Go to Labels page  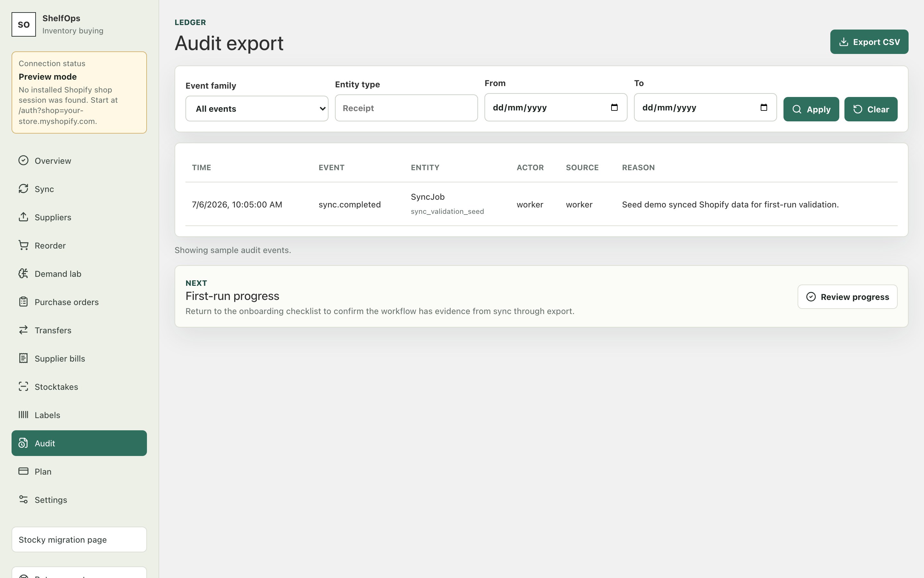coord(79,415)
